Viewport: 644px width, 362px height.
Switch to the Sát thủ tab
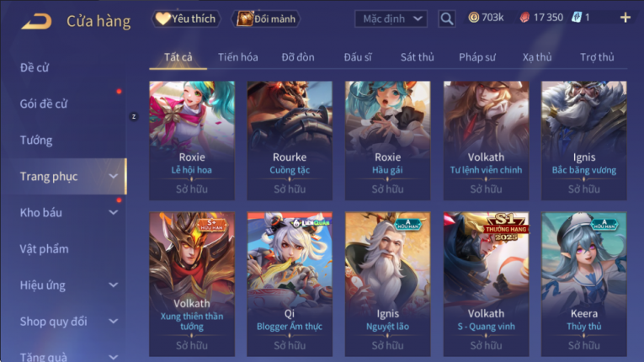(418, 57)
